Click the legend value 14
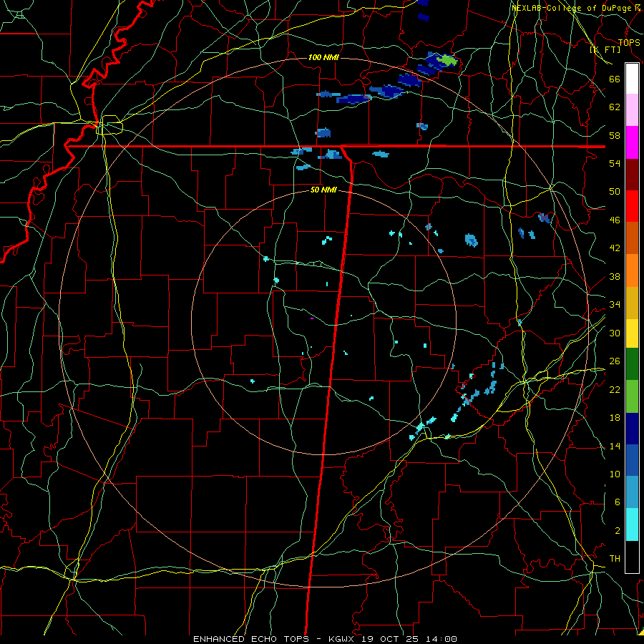Image resolution: width=644 pixels, height=644 pixels. coord(615,446)
